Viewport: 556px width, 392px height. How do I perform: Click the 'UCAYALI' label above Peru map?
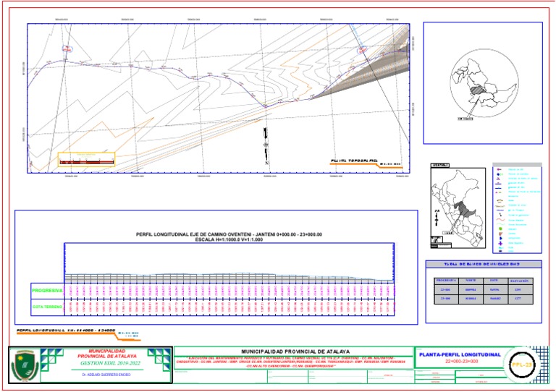(440, 166)
